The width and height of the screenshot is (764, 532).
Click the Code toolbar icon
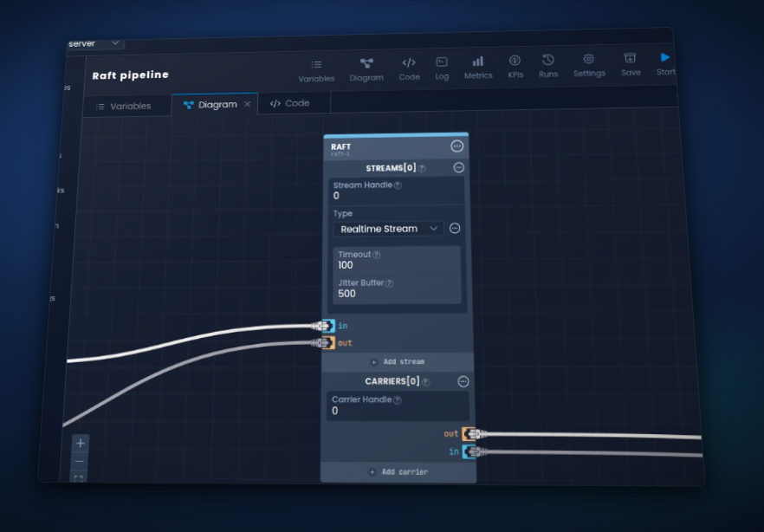point(409,68)
